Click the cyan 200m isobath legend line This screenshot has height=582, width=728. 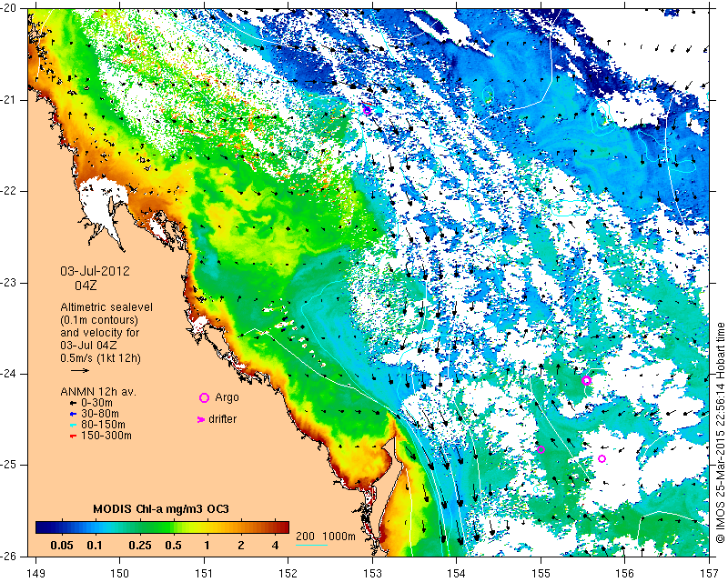(x=311, y=545)
